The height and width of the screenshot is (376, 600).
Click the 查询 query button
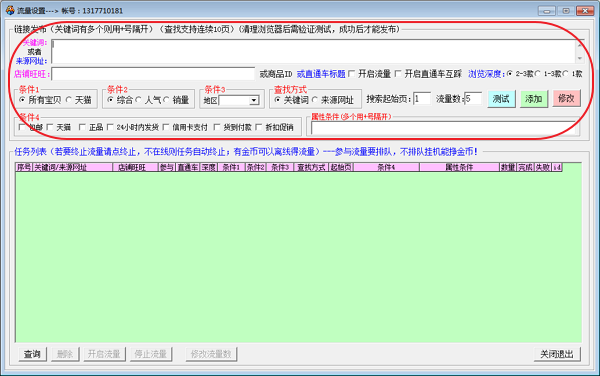(x=33, y=354)
